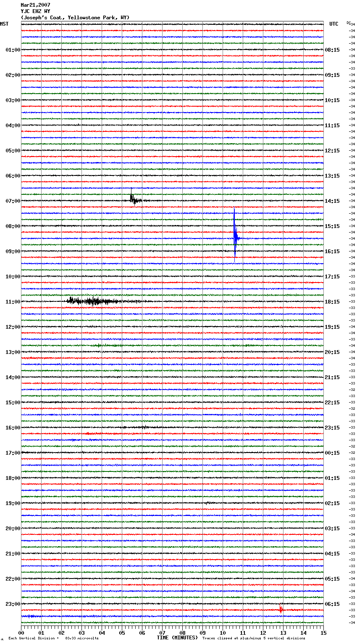The width and height of the screenshot is (357, 644).
Task: Select the 23:00 MST row label
Action: pos(13,604)
